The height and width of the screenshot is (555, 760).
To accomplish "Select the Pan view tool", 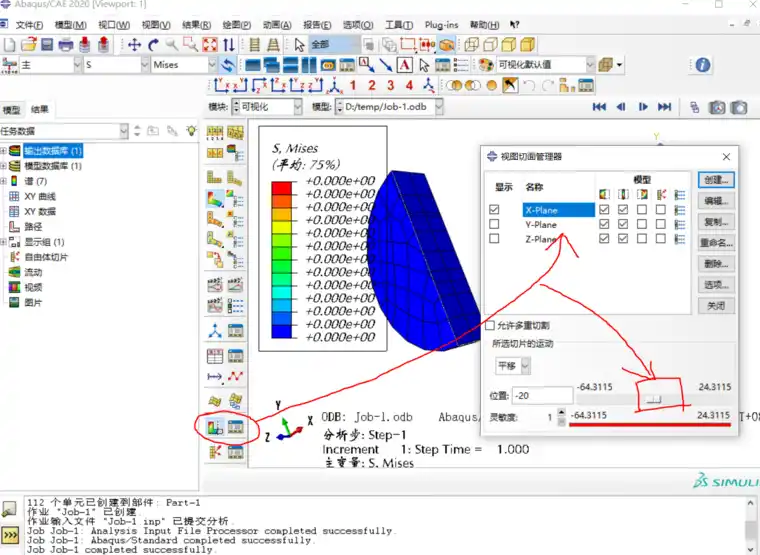I will [134, 45].
